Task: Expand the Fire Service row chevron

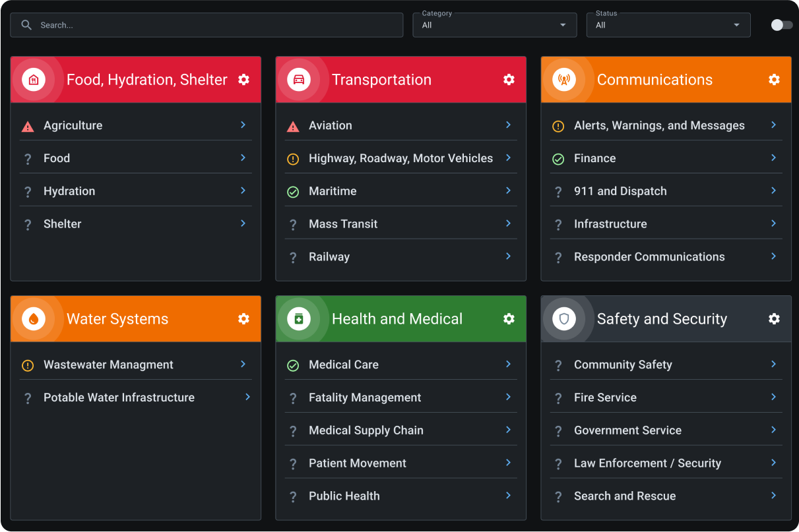Action: tap(773, 397)
